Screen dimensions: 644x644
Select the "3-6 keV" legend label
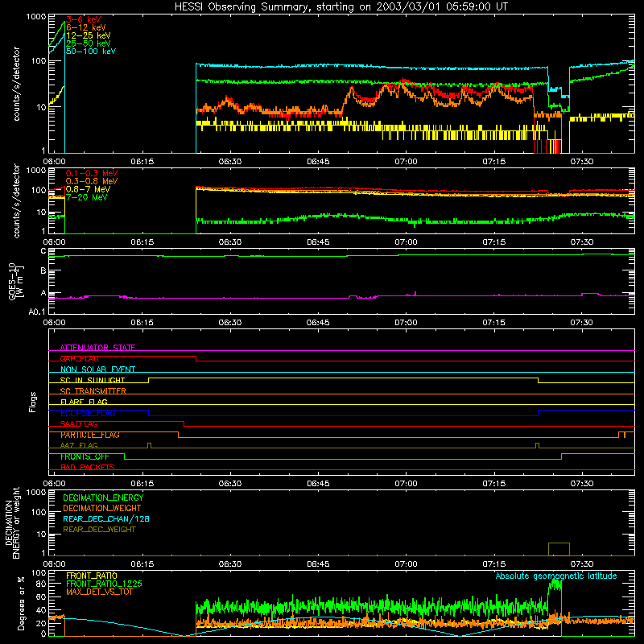point(84,19)
